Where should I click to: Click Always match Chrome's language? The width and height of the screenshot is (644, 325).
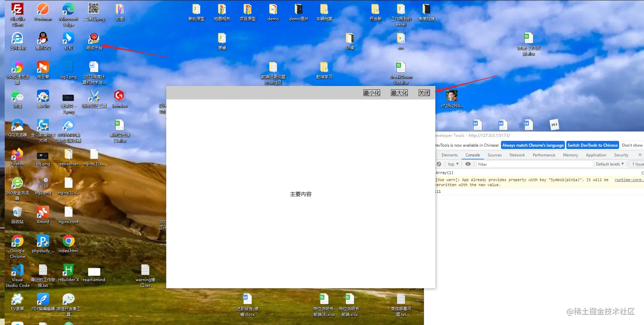(533, 145)
